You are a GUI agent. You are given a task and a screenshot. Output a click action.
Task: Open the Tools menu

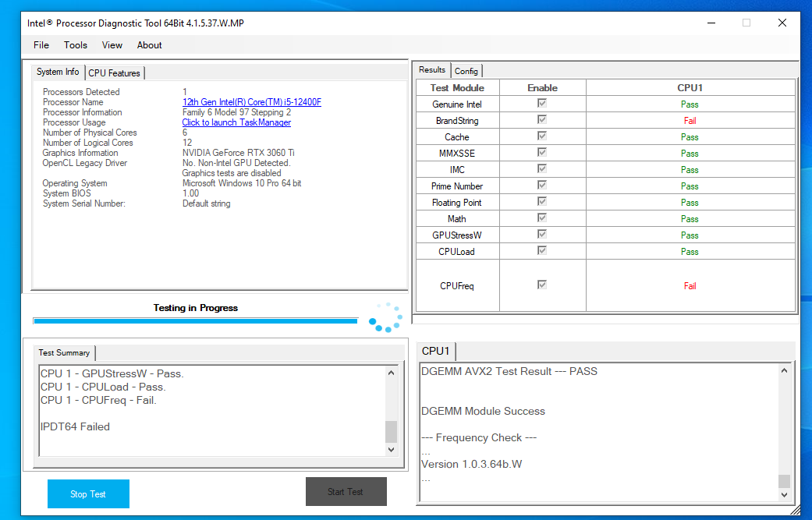pos(76,45)
